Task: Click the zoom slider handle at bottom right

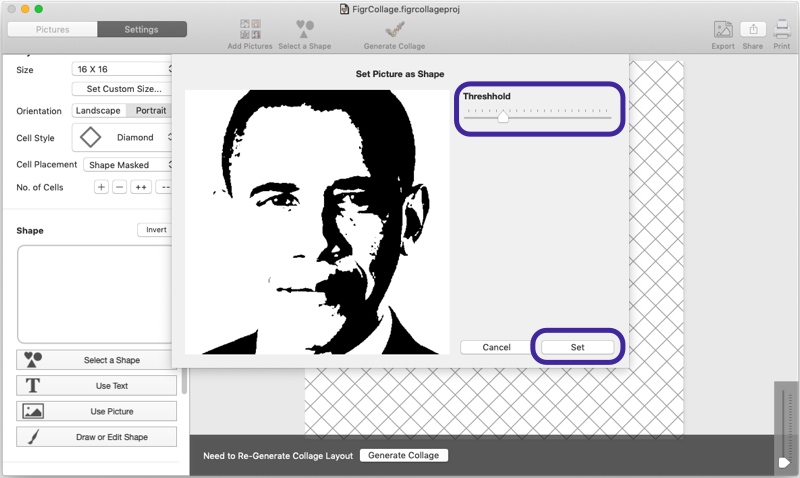Action: 784,463
